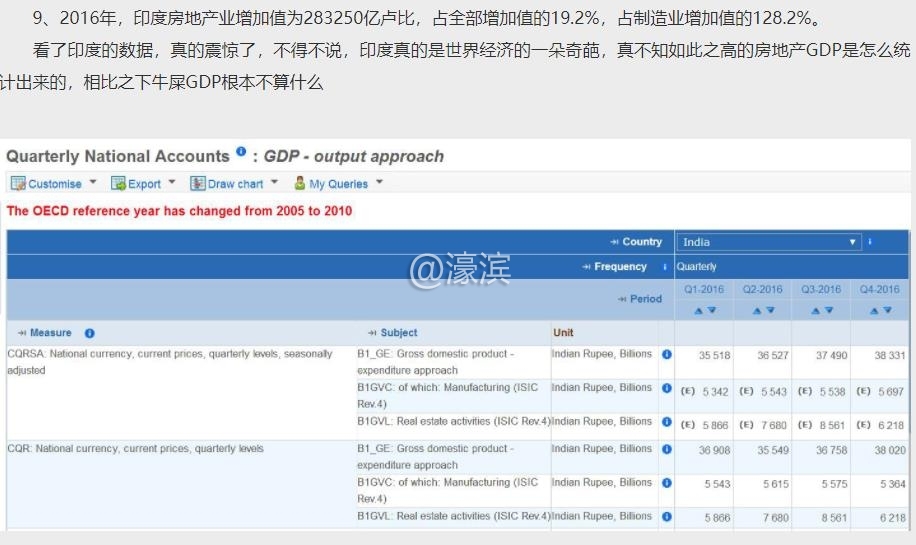Open info icon for seasonally adjusted Real estate row

coord(667,422)
